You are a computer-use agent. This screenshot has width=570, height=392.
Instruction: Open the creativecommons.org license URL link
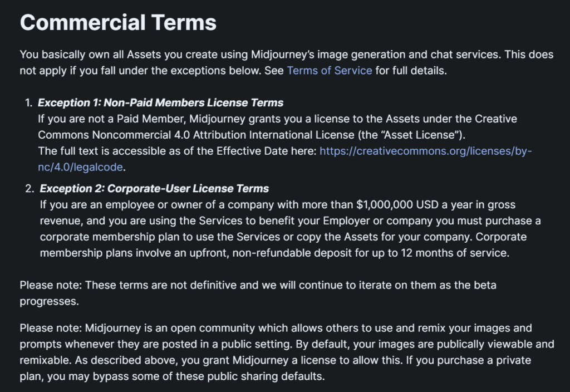click(425, 151)
